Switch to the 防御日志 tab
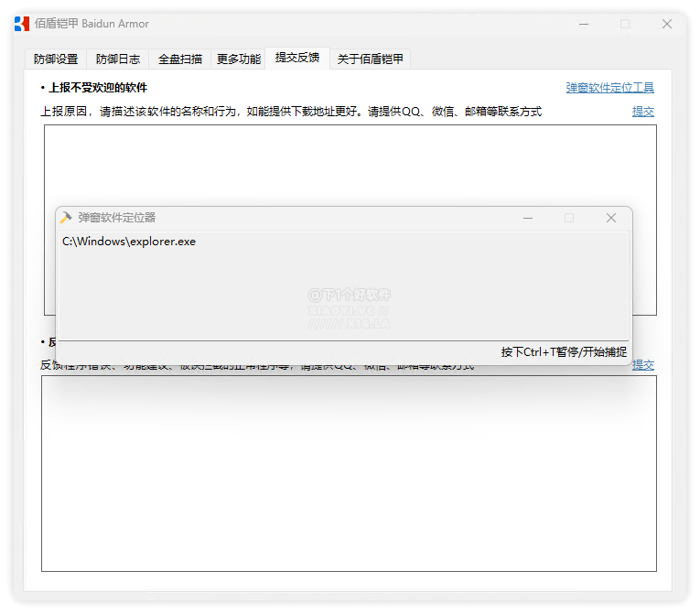Screen dimensions: 700x614 coord(118,59)
